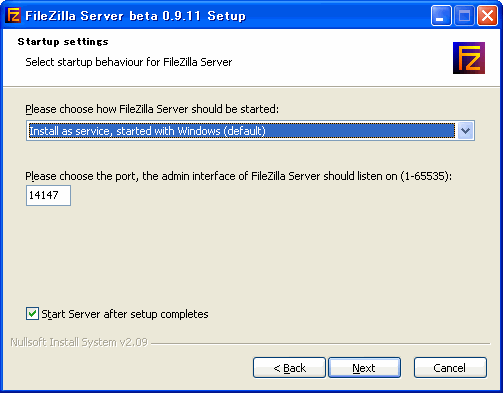Click the 'FileZilla Server beta 0.9.11 Setup' title text

[136, 16]
